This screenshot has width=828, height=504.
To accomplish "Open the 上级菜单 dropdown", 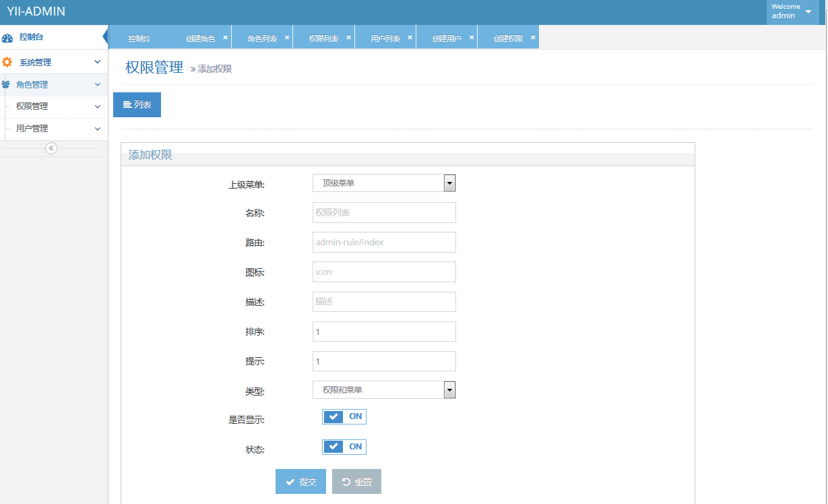I will tap(384, 183).
